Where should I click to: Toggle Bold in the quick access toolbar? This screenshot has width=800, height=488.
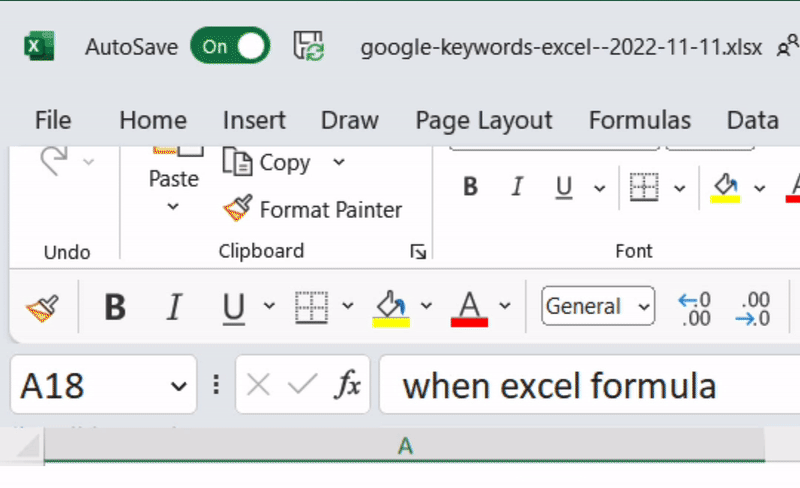click(115, 307)
